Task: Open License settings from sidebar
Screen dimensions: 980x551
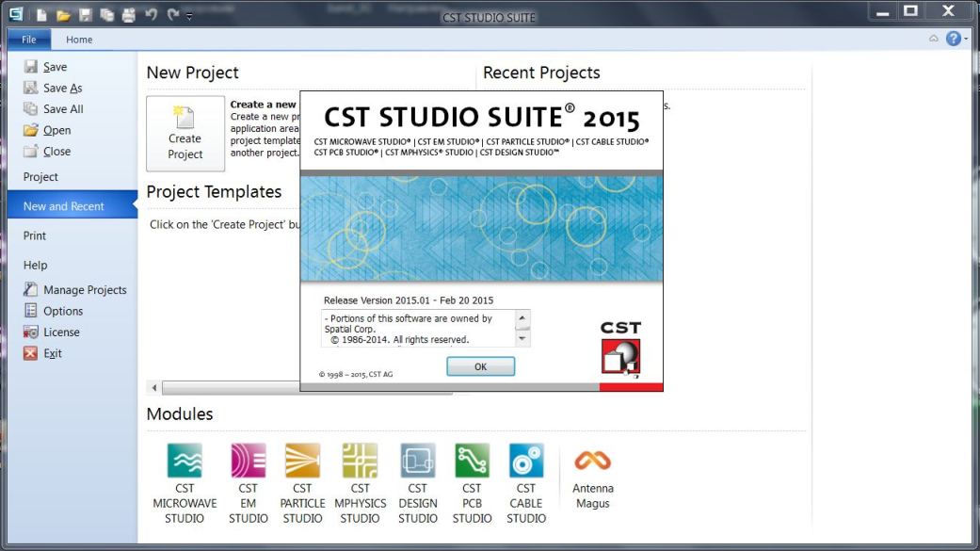Action: click(x=52, y=332)
